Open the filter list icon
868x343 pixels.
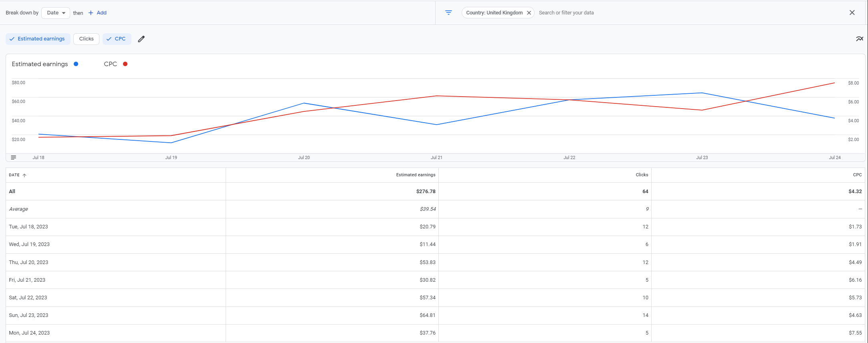448,13
